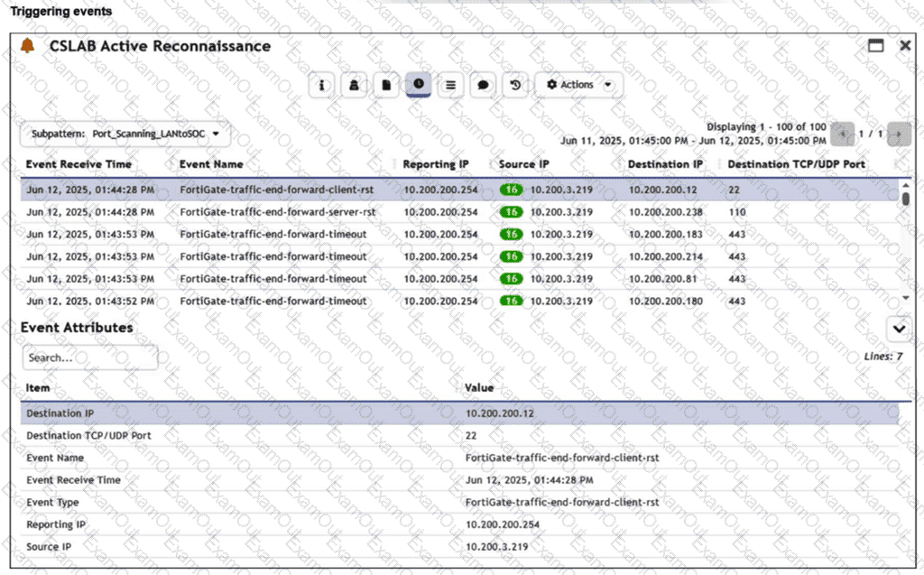Select the Destination TCP/UDP Port attribute row

[88, 435]
